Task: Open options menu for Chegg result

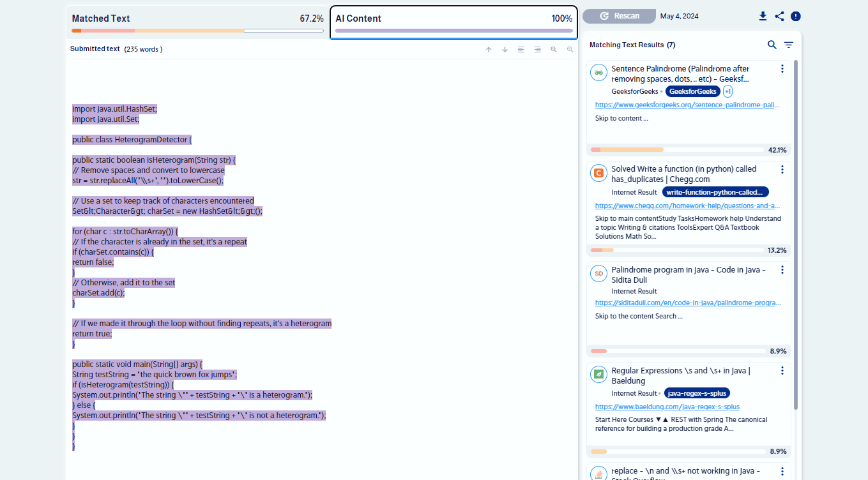Action: pos(782,170)
